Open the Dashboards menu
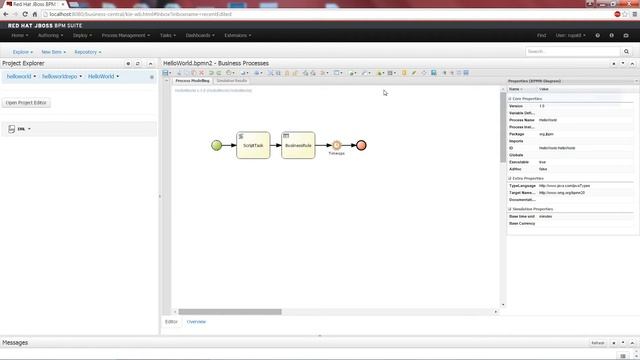 200,36
